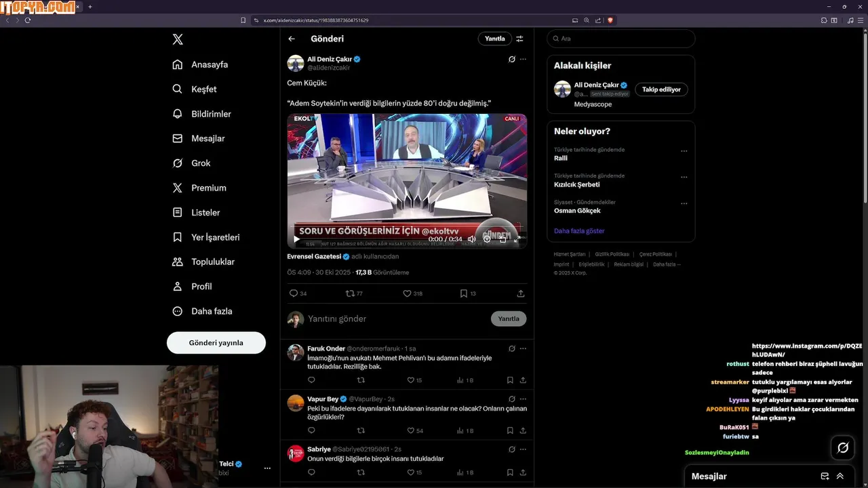The width and height of the screenshot is (868, 488).
Task: Click Brave Shields lion icon
Action: pos(610,20)
